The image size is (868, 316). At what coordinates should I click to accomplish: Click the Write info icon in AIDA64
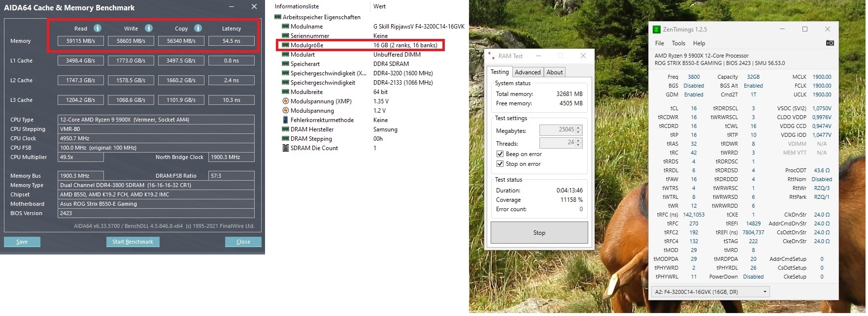pos(149,28)
